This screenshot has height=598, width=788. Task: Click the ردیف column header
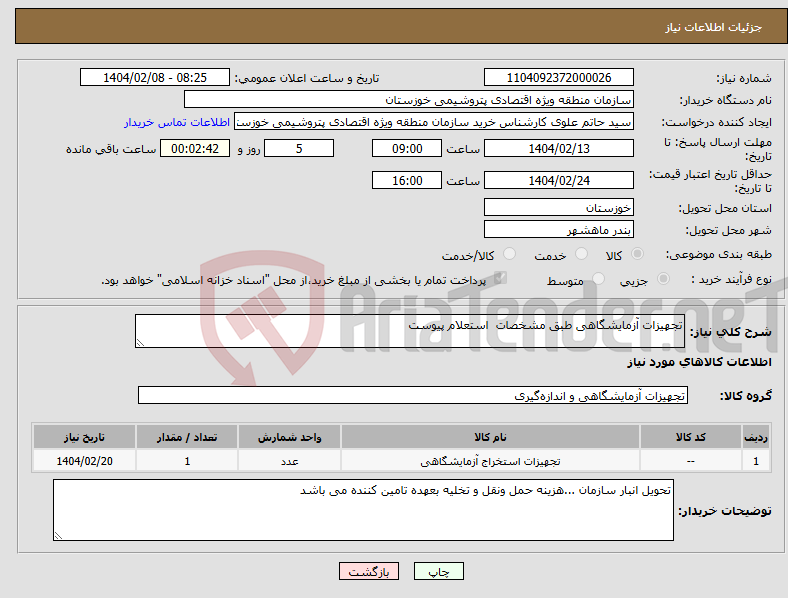pos(756,437)
